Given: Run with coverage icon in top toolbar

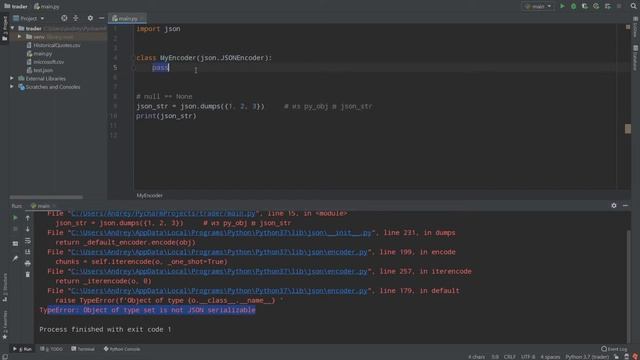Looking at the screenshot, I should [585, 6].
